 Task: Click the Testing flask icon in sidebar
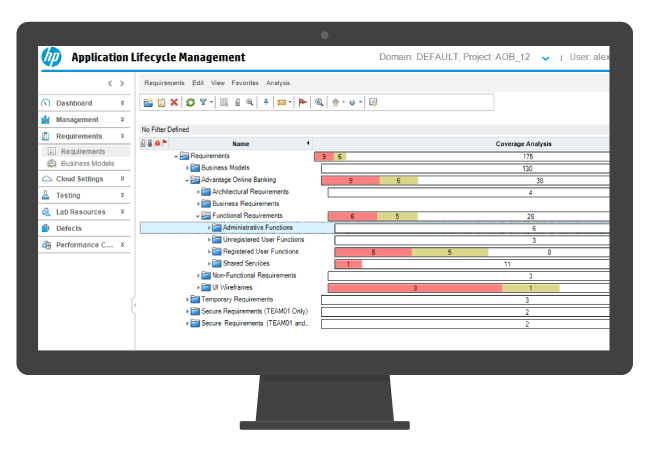[x=46, y=195]
